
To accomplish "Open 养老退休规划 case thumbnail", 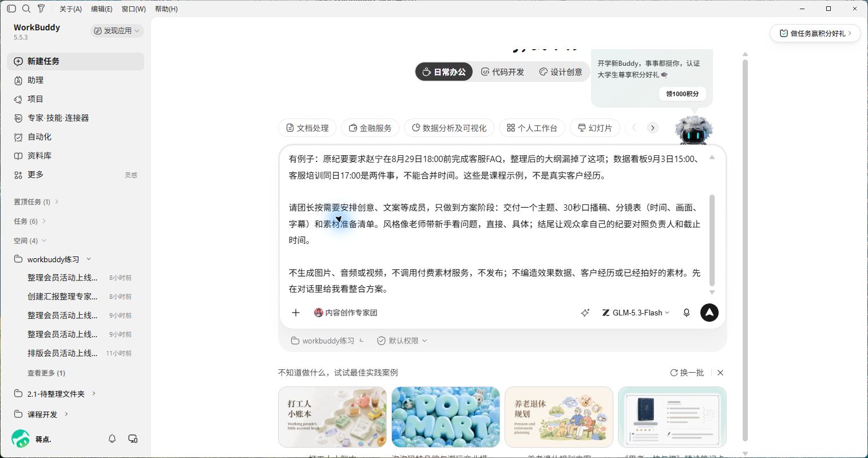I will tap(559, 417).
